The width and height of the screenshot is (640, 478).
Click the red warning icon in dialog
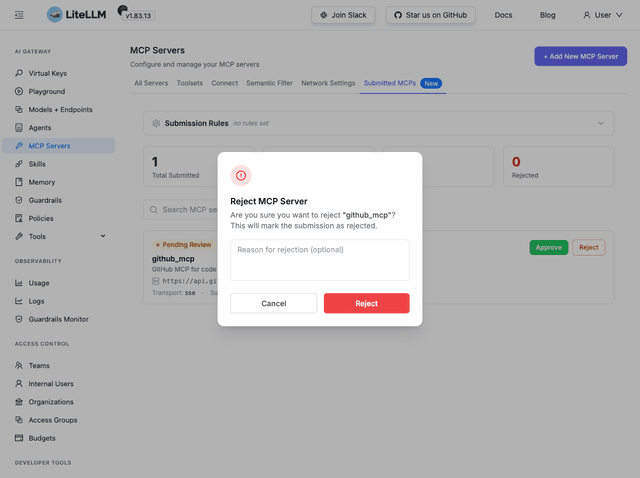click(241, 176)
